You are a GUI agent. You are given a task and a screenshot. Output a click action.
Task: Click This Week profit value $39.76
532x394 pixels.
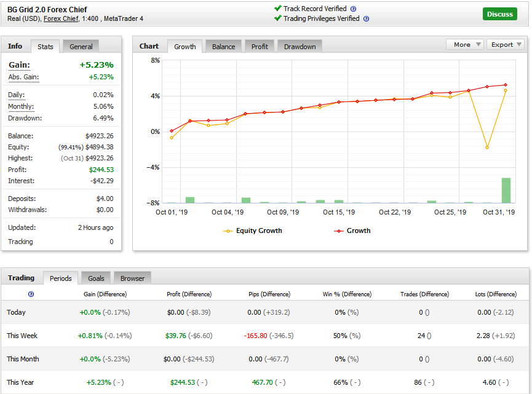176,336
